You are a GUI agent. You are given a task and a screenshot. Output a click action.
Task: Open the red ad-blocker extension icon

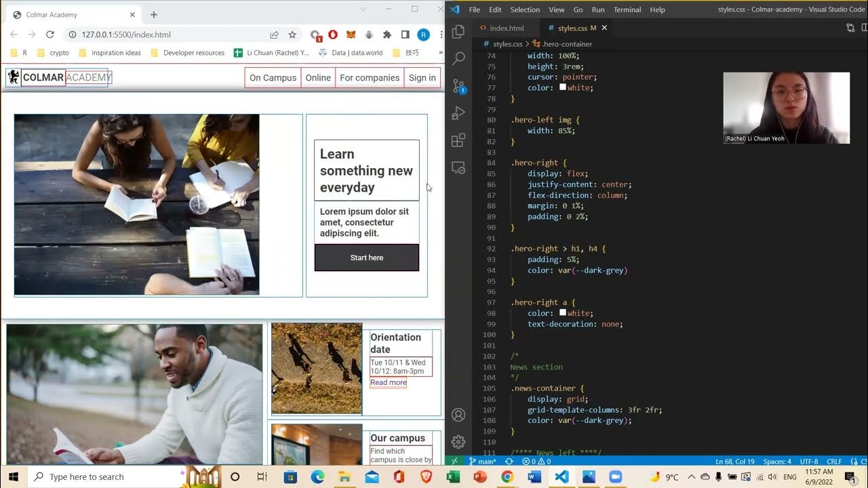tap(332, 35)
